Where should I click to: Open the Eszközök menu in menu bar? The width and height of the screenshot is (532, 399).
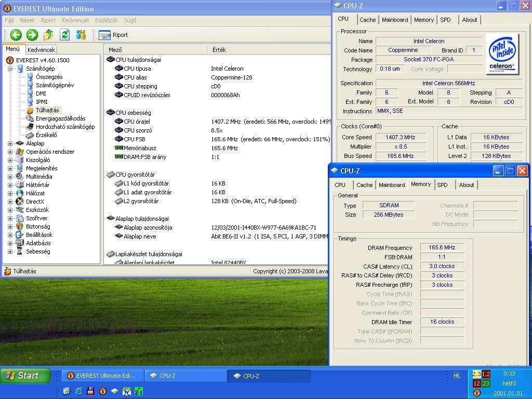[107, 20]
